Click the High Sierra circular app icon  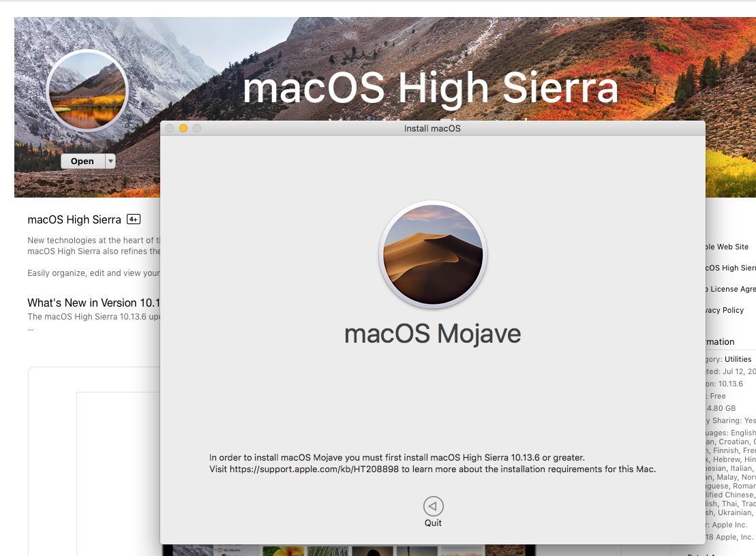tap(88, 90)
